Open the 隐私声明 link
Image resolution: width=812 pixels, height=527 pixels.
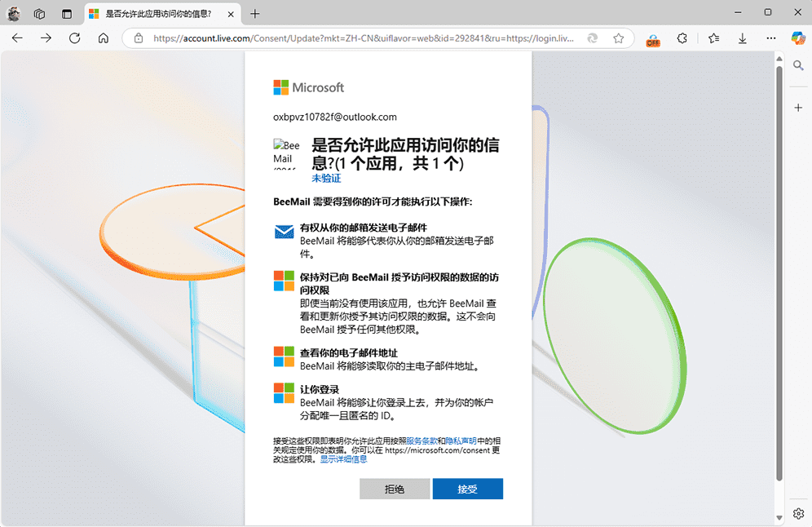[461, 441]
